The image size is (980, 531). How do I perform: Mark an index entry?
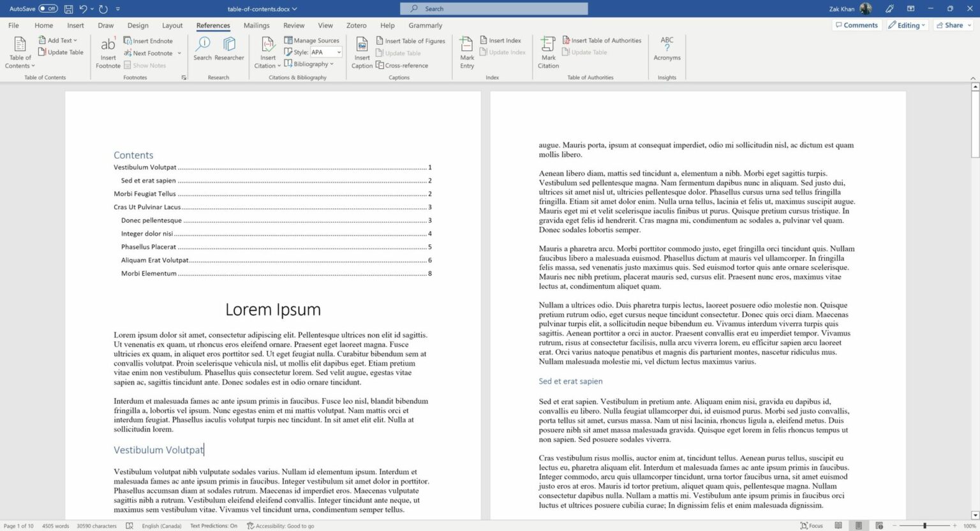tap(466, 52)
